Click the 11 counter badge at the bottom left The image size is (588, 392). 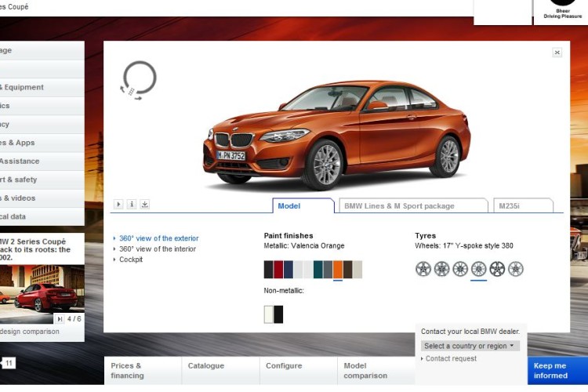(9, 363)
